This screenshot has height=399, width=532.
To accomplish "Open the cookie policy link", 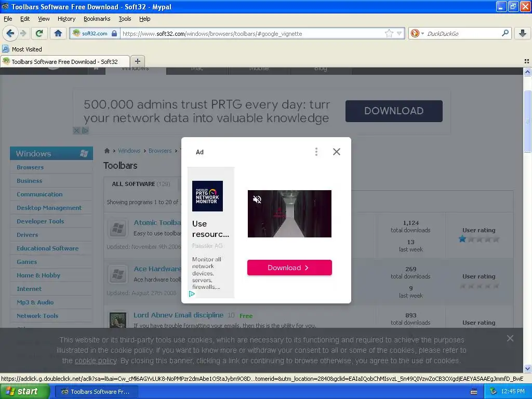I will tap(96, 361).
